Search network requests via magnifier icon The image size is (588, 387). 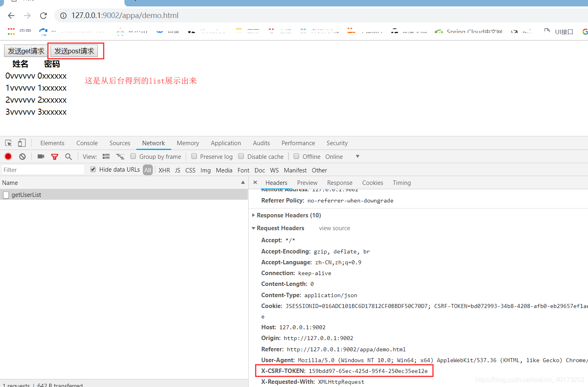point(68,156)
